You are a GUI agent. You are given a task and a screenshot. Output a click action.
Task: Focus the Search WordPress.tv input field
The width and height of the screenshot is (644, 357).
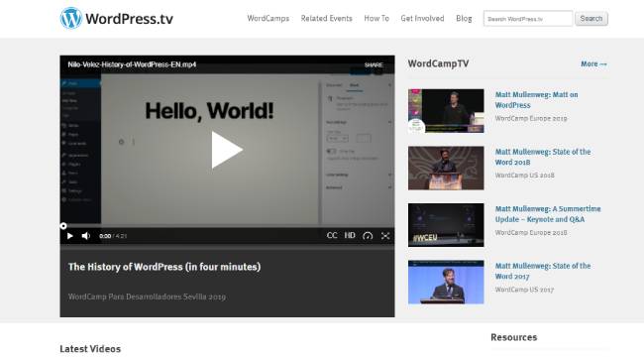pos(528,19)
